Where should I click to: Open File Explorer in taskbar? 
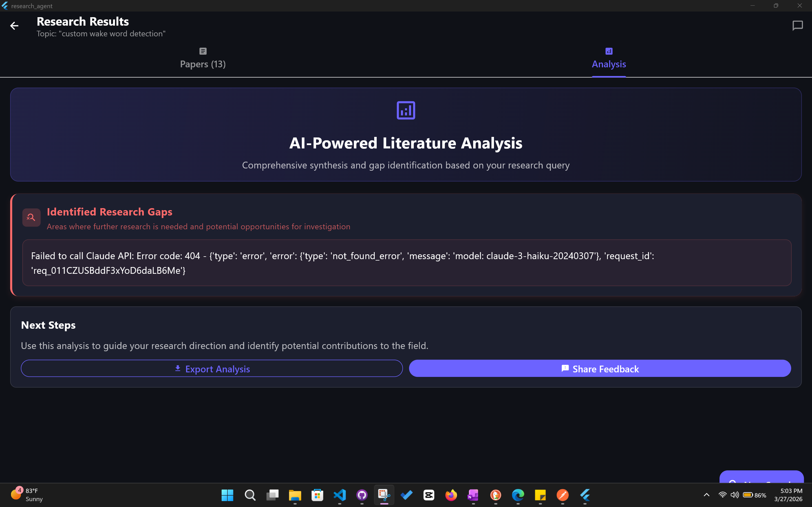(x=295, y=495)
